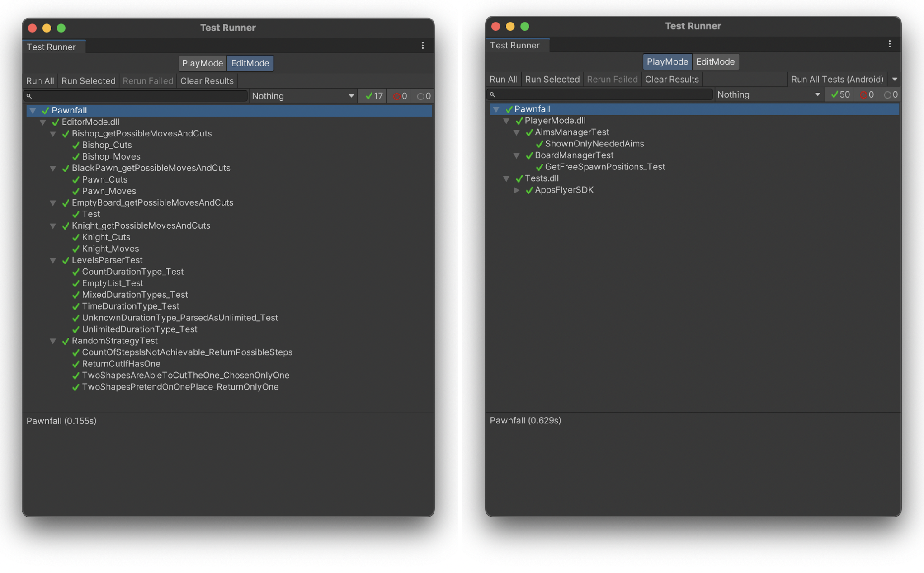Image resolution: width=924 pixels, height=573 pixels.
Task: Click the search icon in left window
Action: pos(29,96)
